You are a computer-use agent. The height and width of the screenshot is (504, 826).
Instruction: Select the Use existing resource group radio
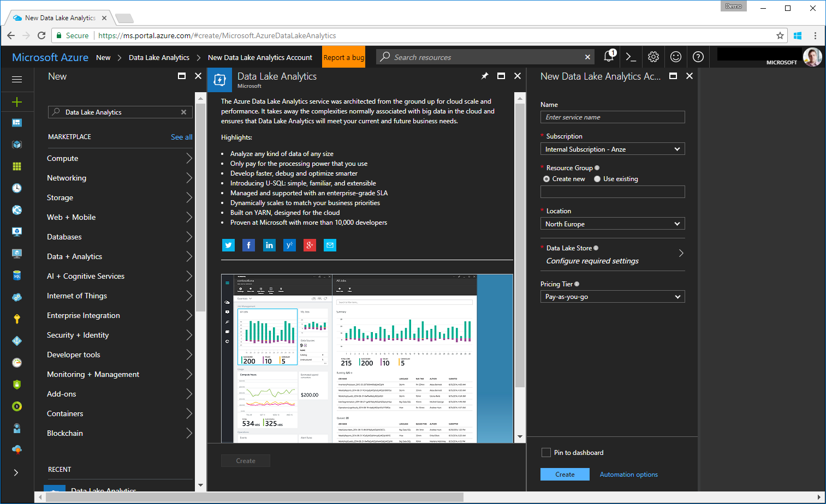pos(597,179)
